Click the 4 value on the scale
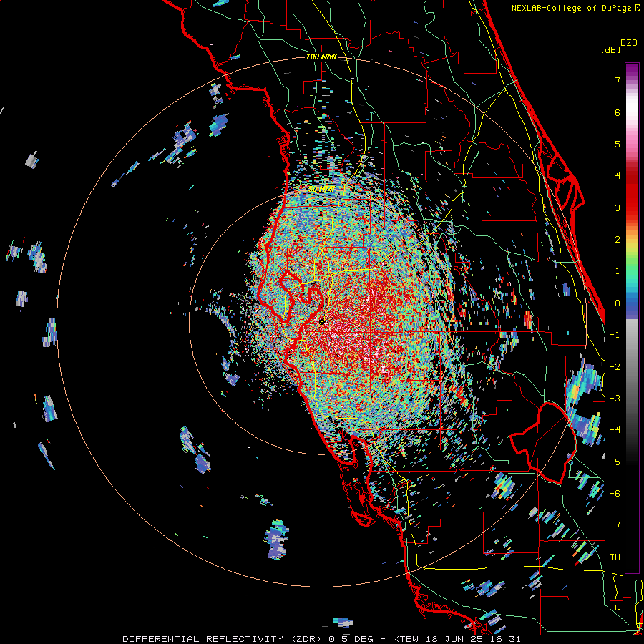644x644 pixels. [618, 176]
